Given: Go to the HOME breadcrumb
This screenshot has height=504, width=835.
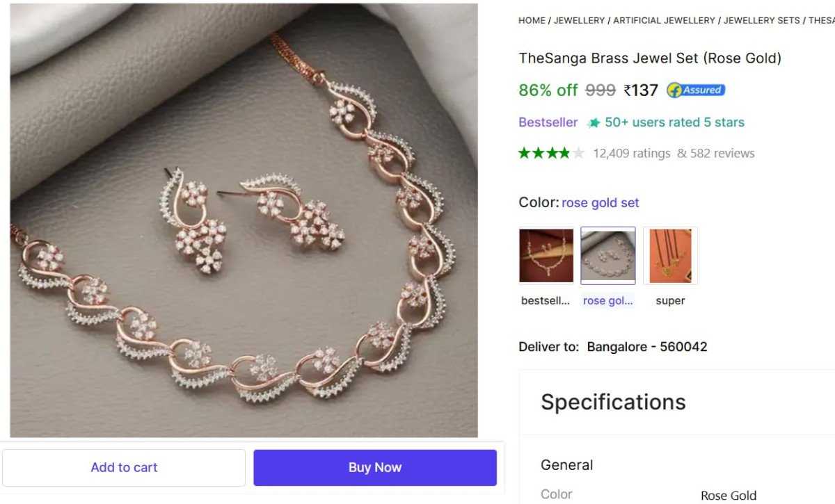Looking at the screenshot, I should [x=532, y=21].
